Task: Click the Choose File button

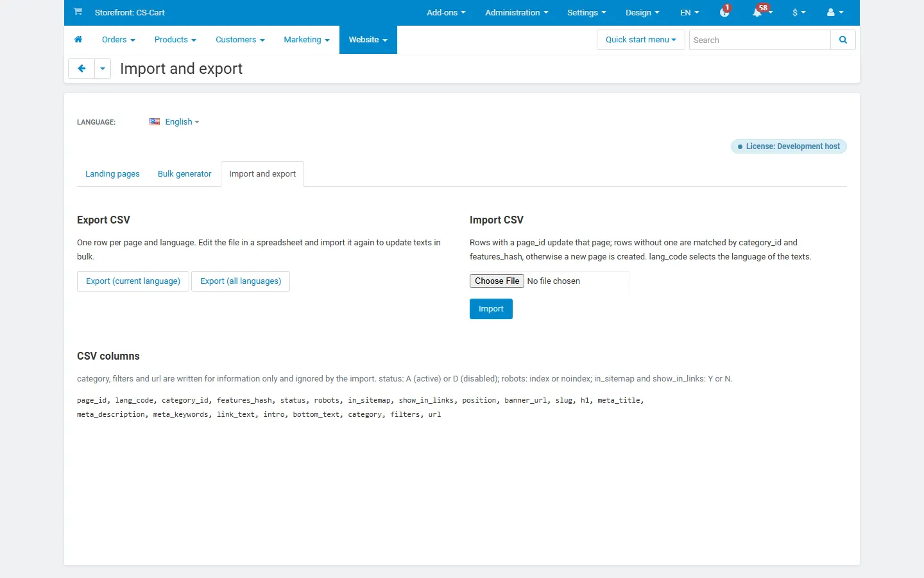Action: pyautogui.click(x=497, y=281)
